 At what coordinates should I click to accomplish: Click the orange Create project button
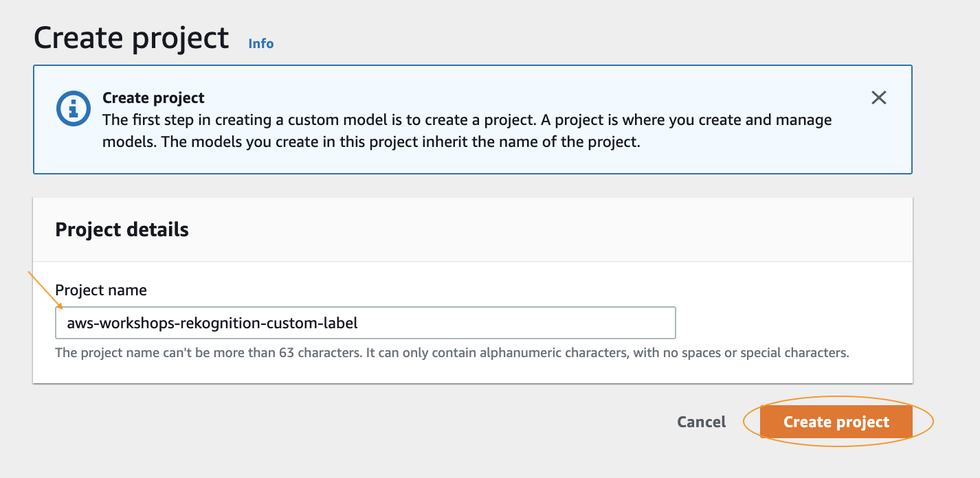click(x=836, y=422)
